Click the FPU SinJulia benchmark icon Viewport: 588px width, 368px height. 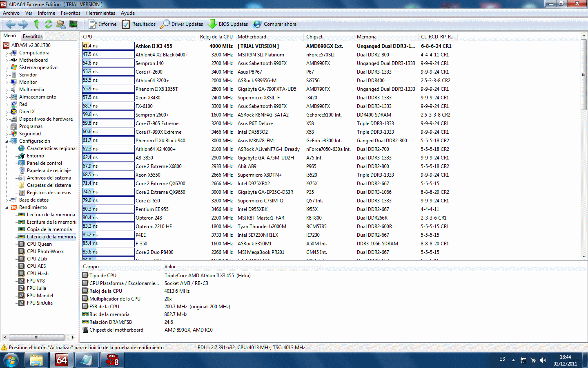pos(22,303)
